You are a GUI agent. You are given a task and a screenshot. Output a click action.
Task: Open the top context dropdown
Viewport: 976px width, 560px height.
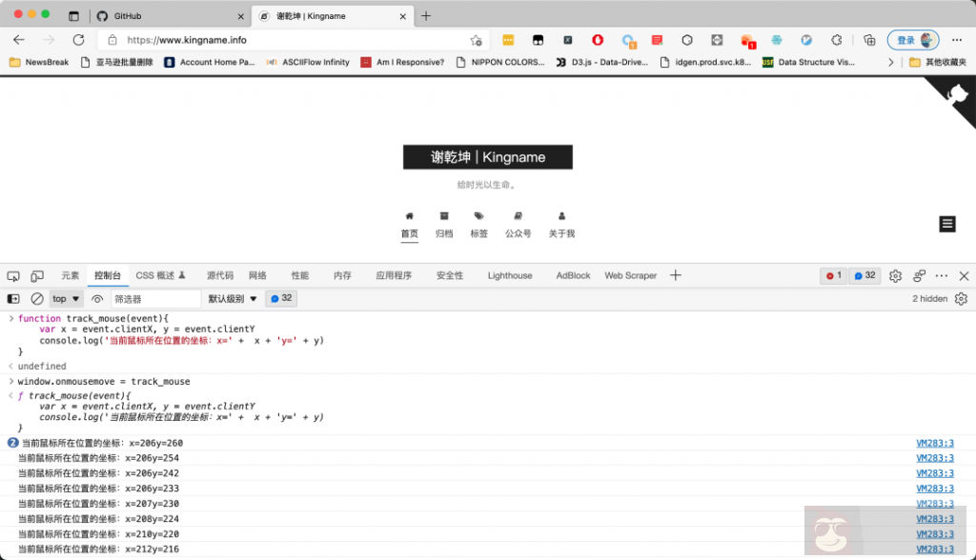coord(66,299)
